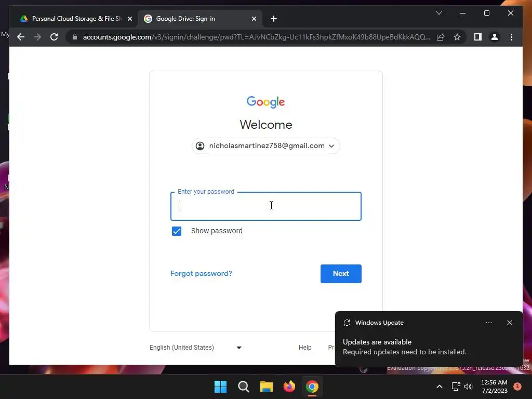Expand the account chooser email dropdown

[x=265, y=146]
